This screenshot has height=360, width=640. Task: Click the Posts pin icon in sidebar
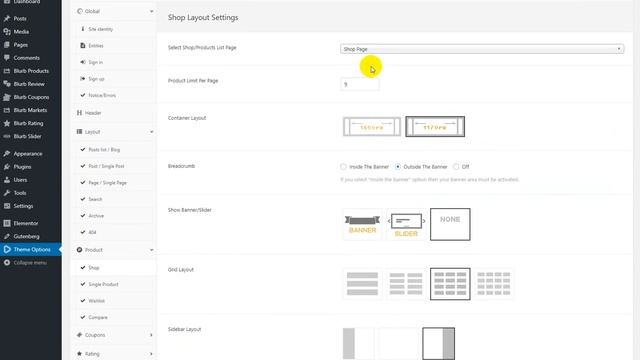click(7, 18)
